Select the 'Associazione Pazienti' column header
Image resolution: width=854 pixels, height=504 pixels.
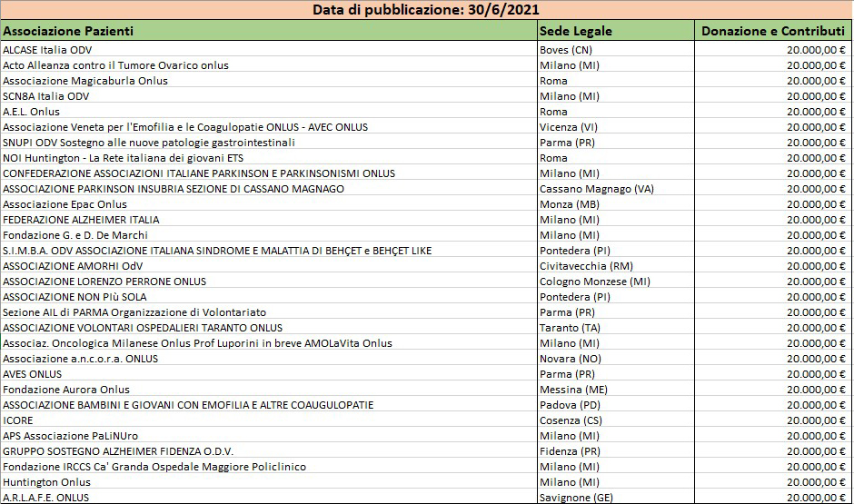click(x=269, y=31)
